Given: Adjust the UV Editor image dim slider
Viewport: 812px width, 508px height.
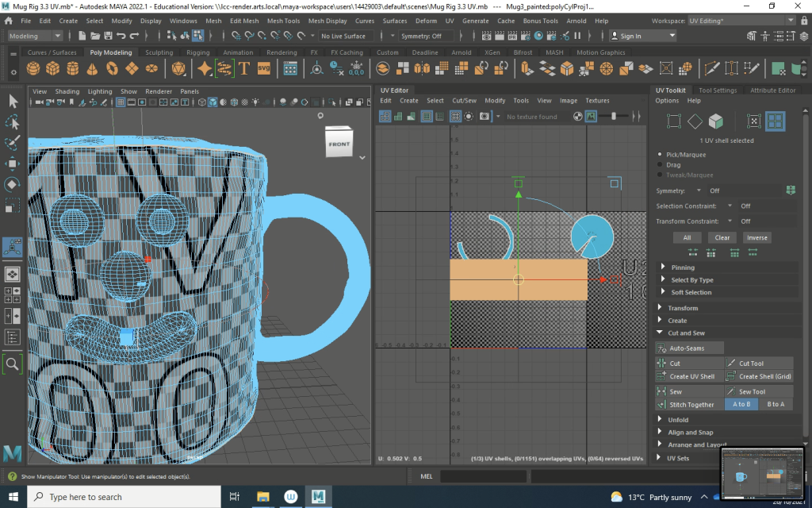Looking at the screenshot, I should point(614,117).
